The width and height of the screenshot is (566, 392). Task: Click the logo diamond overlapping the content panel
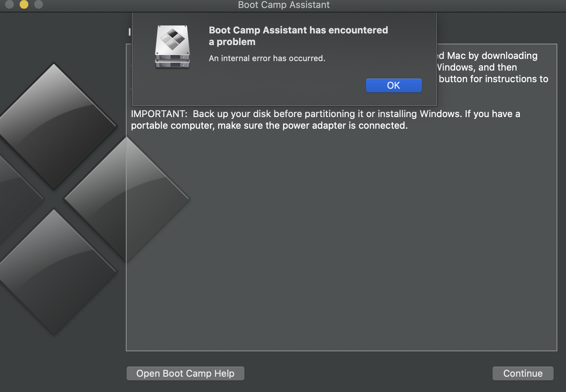127,199
